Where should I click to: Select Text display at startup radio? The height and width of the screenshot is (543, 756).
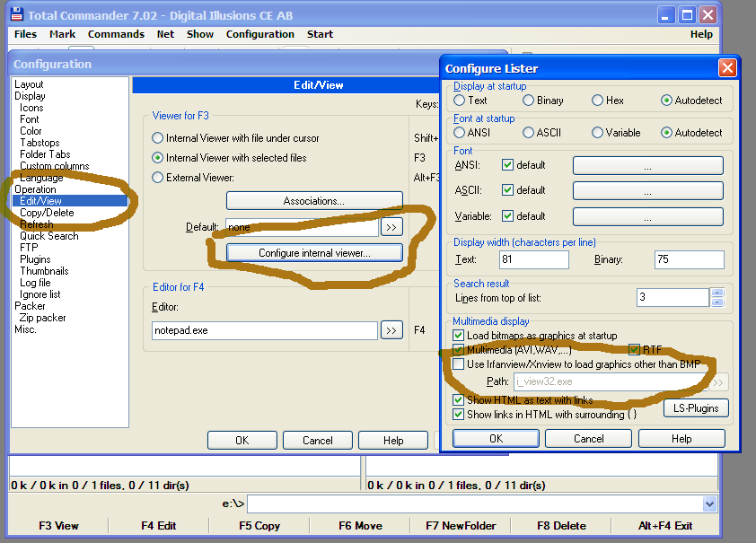coord(459,101)
